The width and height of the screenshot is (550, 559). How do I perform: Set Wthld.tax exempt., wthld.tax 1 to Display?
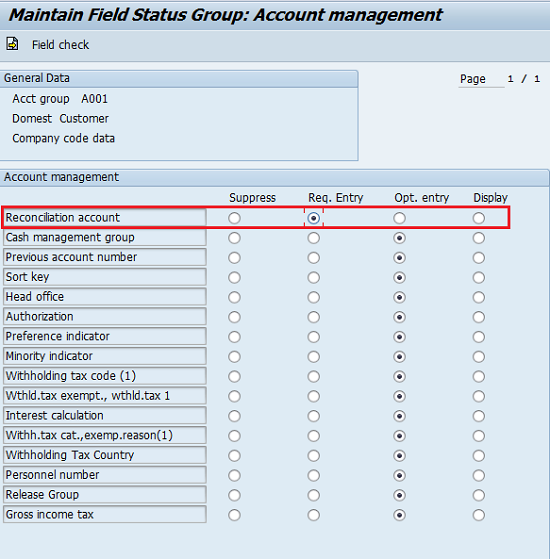pos(479,396)
